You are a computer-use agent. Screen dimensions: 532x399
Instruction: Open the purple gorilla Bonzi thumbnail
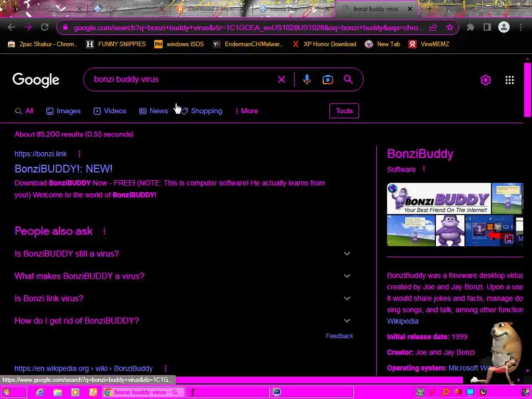450,231
